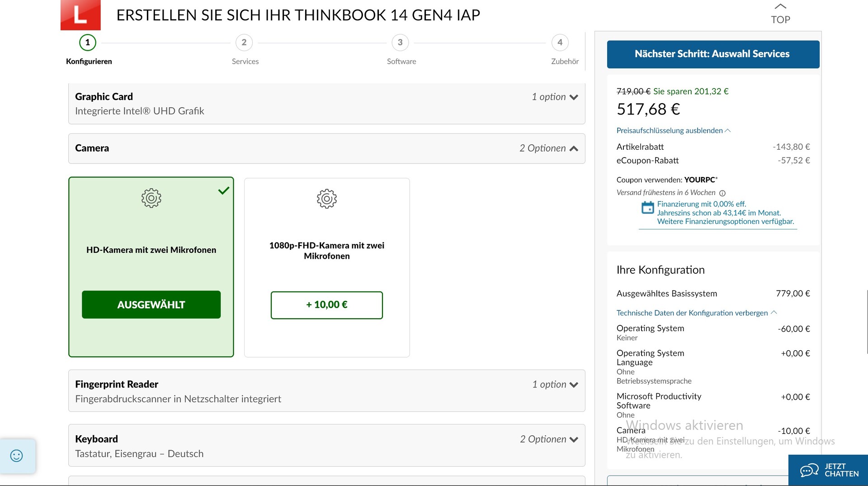
Task: Expand the Graphic Card options section
Action: pyautogui.click(x=574, y=97)
